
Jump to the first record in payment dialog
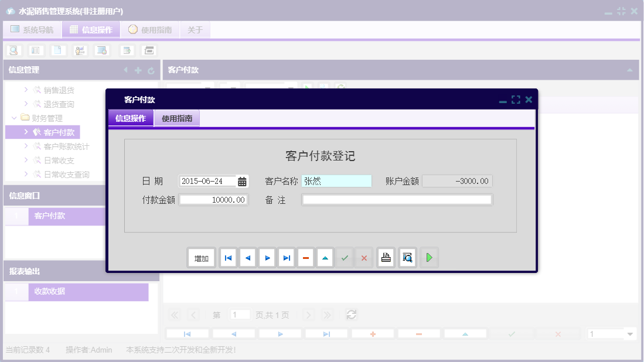click(x=228, y=257)
